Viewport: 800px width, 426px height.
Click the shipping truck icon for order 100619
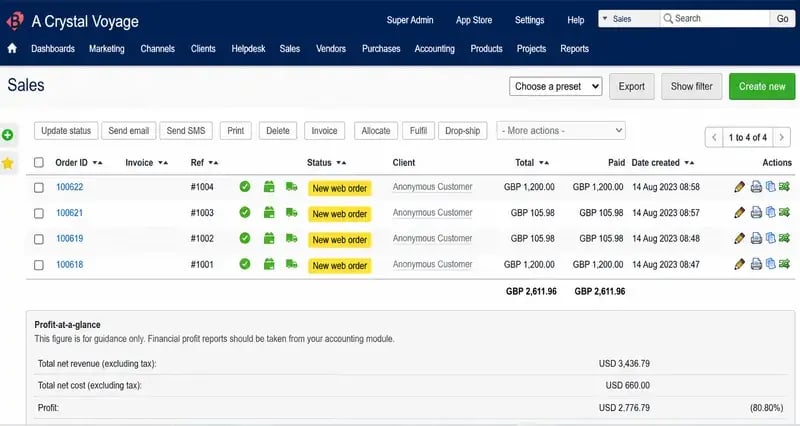291,238
